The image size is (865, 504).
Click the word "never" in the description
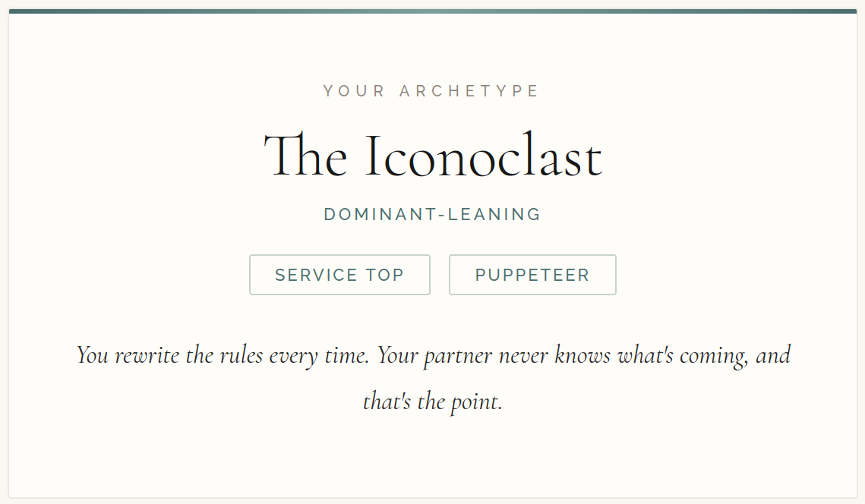(x=522, y=355)
